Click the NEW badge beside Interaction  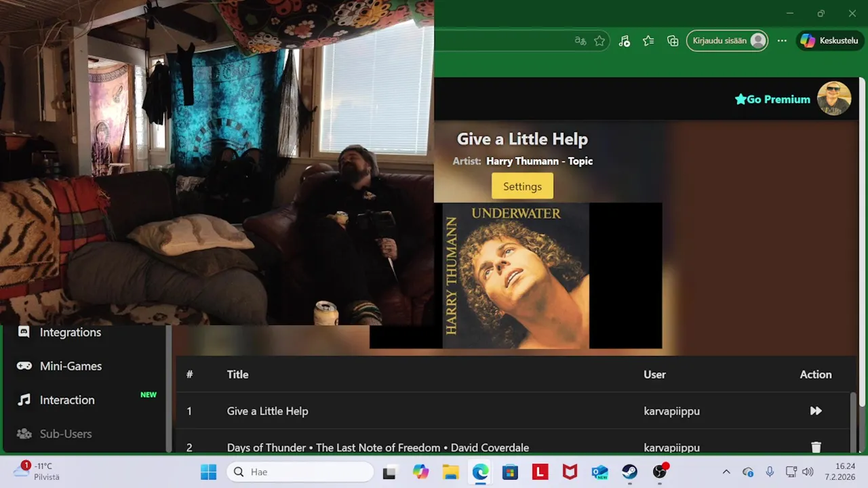click(x=148, y=394)
